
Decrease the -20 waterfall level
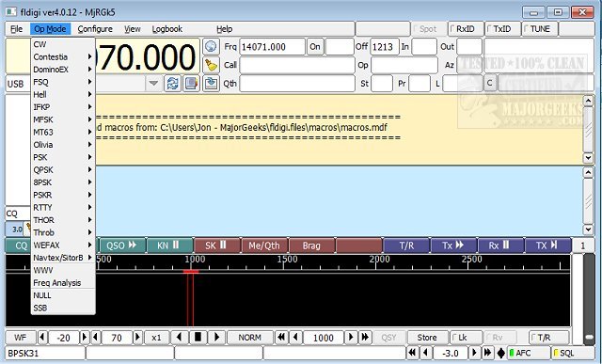[x=42, y=338]
